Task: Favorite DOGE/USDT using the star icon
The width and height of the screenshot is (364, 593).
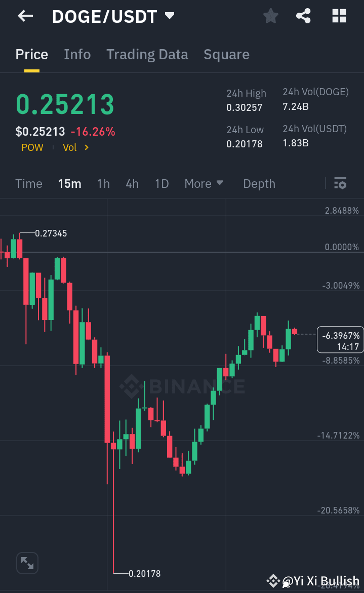Action: (270, 16)
